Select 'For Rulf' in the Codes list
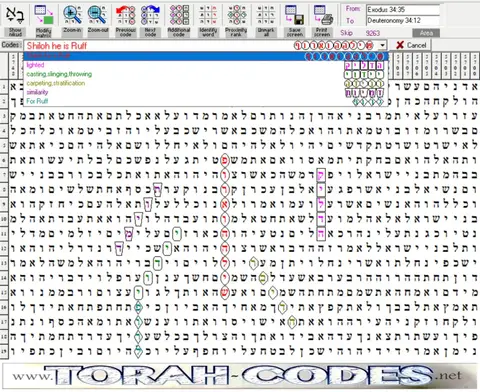 point(206,101)
